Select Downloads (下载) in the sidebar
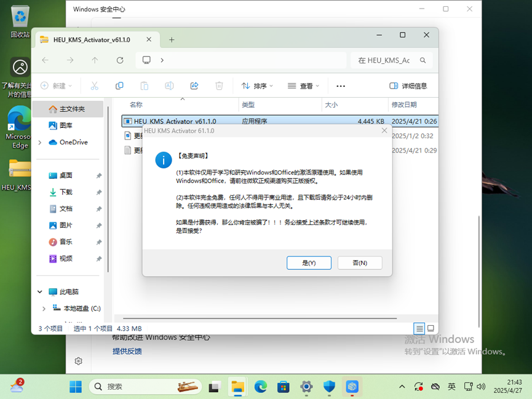Image resolution: width=532 pixels, height=399 pixels. click(x=66, y=192)
